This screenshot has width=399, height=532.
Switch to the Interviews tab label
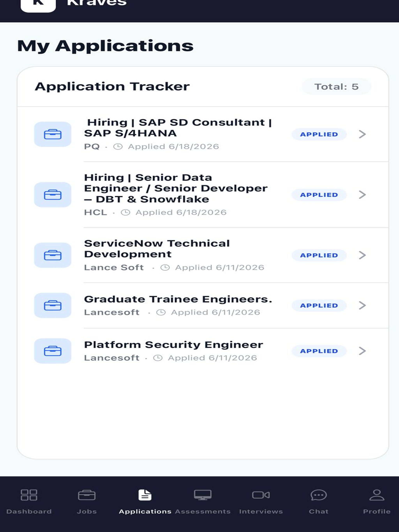tap(261, 511)
